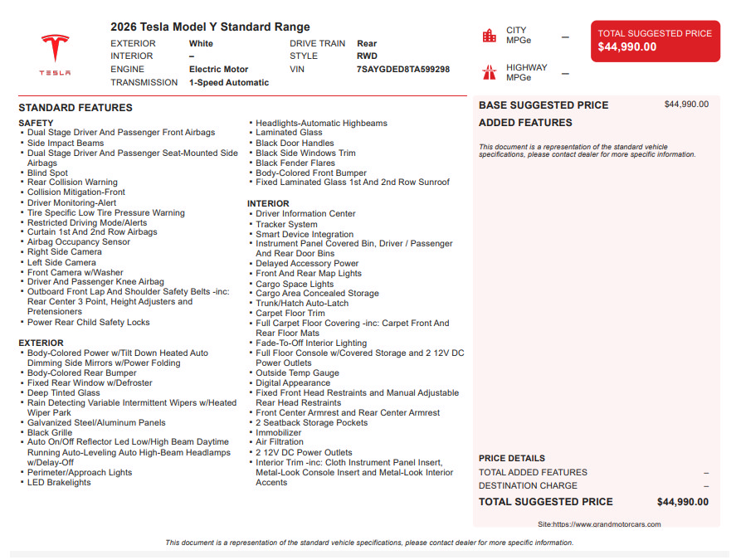Click the "PRICE DETAILS" heading
Image resolution: width=736 pixels, height=560 pixels.
pos(512,458)
